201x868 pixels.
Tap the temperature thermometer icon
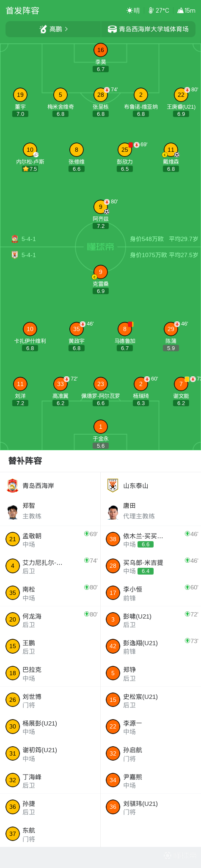[151, 11]
